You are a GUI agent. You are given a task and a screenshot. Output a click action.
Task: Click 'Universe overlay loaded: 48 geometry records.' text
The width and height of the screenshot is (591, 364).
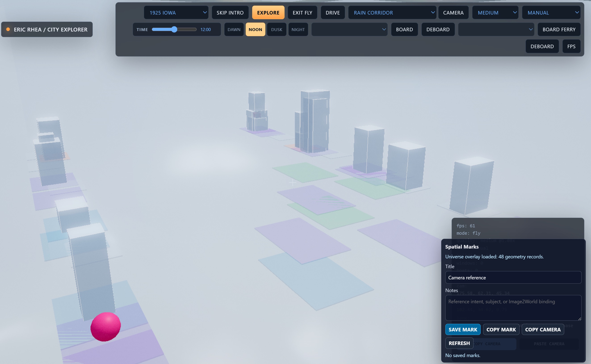pos(494,256)
